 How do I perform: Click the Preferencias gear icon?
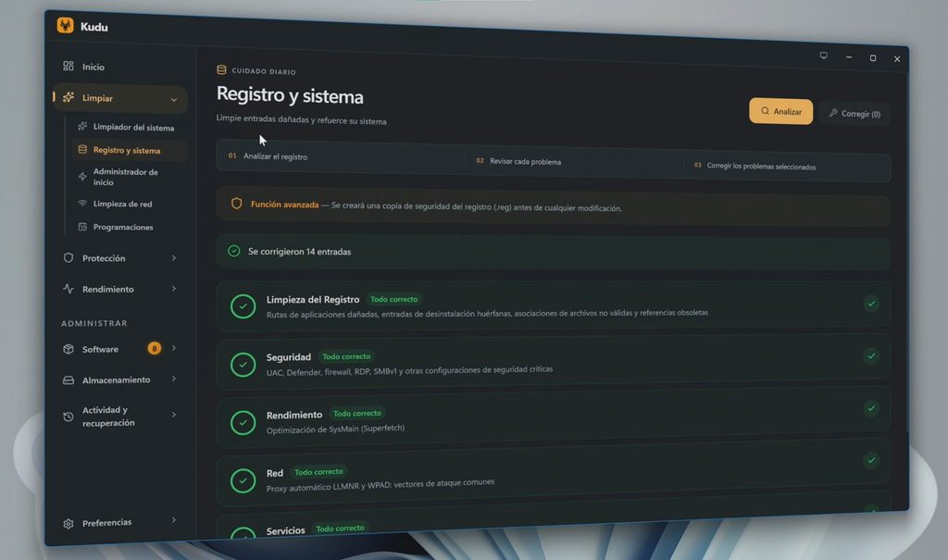(x=69, y=523)
